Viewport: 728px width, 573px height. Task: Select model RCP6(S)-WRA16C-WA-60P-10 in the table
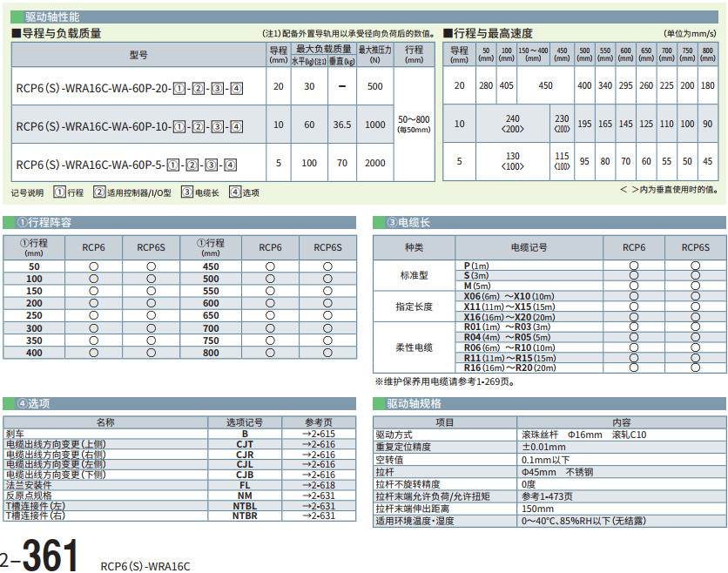coord(130,126)
